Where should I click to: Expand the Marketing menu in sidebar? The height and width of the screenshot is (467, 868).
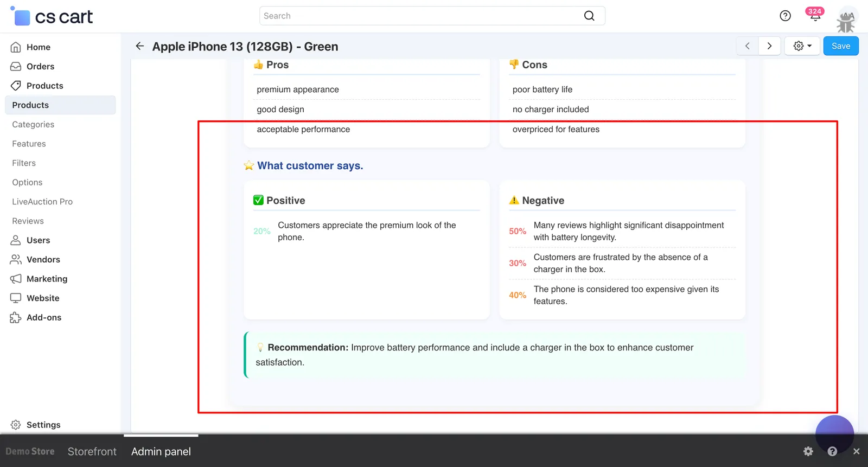(x=47, y=279)
